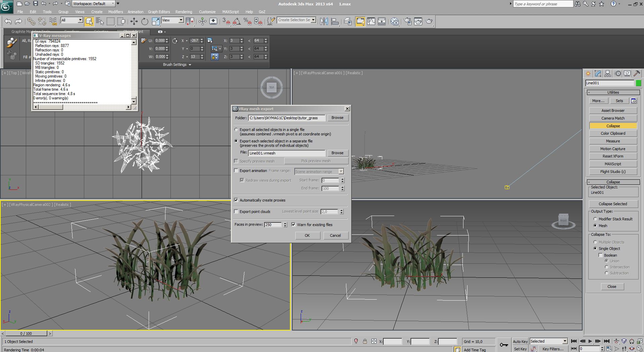Open the Hierarchy command panel tab
The image size is (644, 352).
[607, 74]
